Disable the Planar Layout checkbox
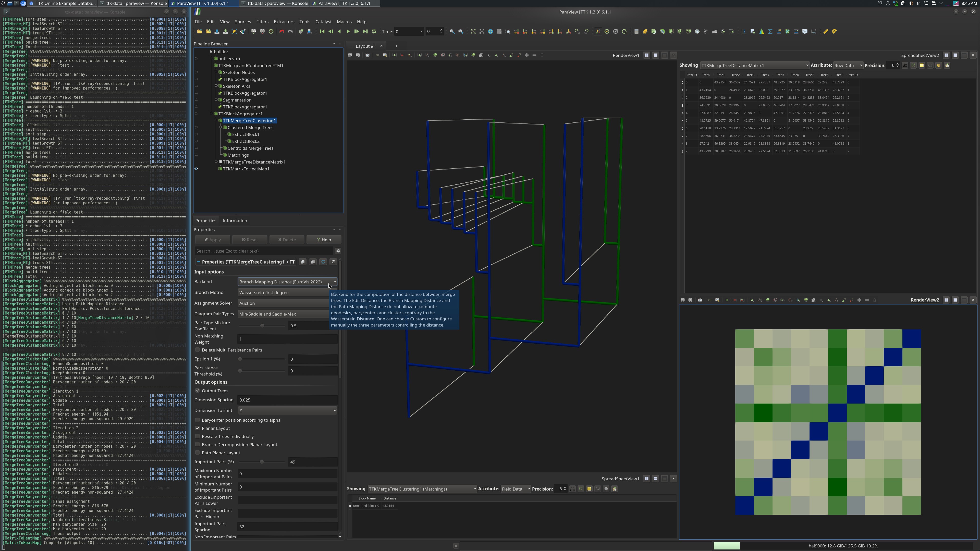 point(198,428)
